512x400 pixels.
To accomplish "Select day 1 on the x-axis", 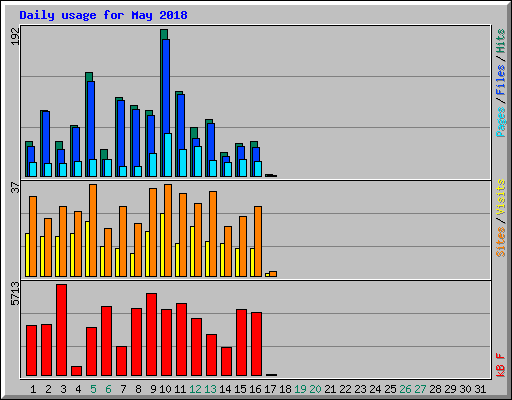I will [33, 389].
